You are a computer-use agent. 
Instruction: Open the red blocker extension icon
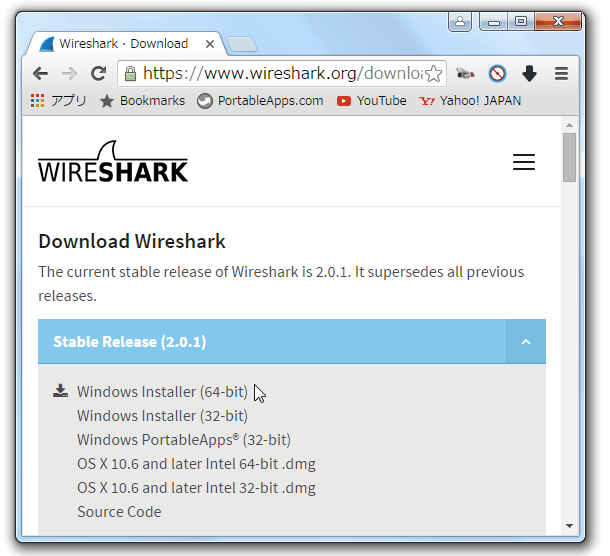pos(498,74)
